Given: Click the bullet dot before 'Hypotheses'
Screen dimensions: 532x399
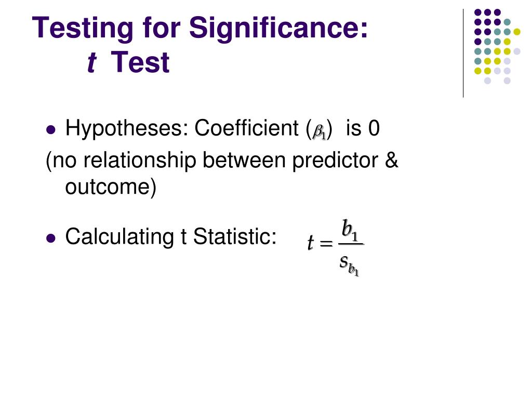Looking at the screenshot, I should point(50,129).
